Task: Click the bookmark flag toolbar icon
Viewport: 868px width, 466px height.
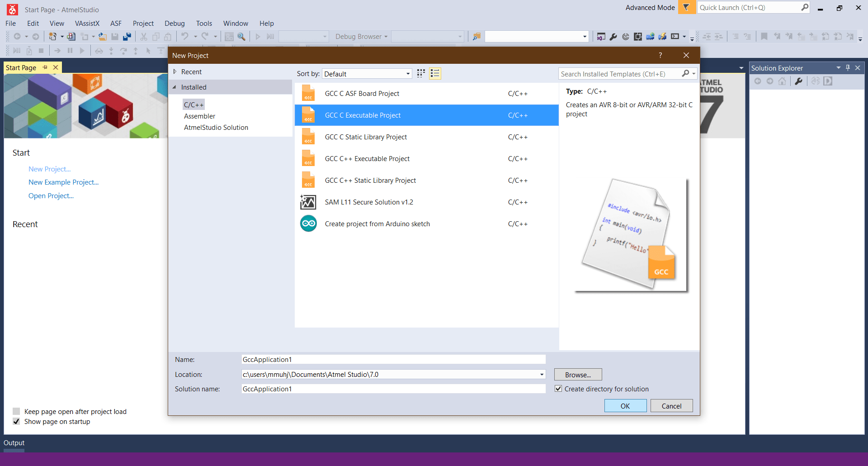Action: pyautogui.click(x=764, y=37)
